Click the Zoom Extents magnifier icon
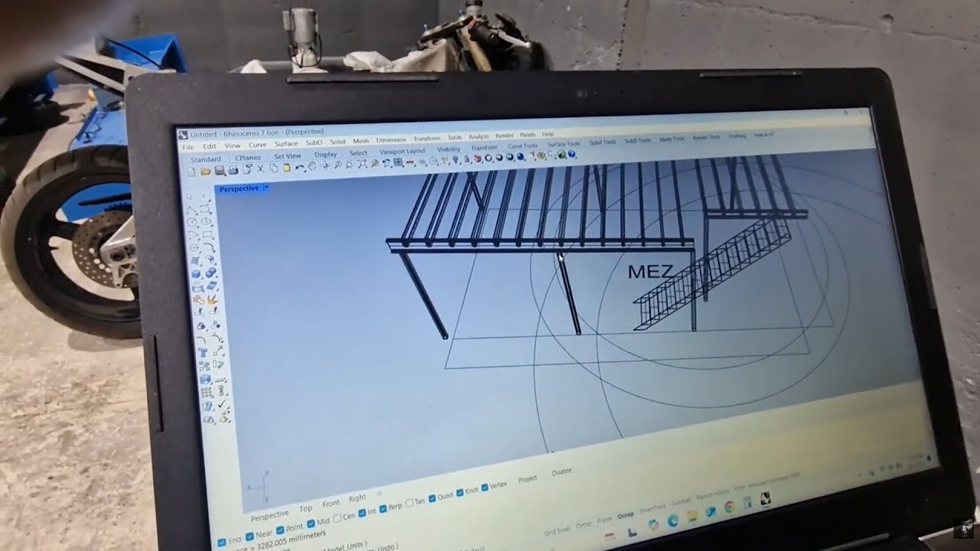 pos(362,164)
